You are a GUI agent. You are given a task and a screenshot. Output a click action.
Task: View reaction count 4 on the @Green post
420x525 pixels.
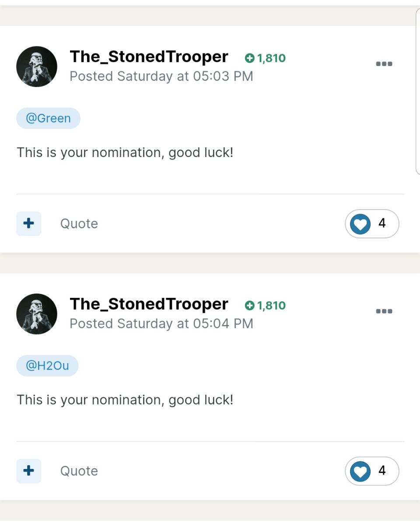pos(382,224)
